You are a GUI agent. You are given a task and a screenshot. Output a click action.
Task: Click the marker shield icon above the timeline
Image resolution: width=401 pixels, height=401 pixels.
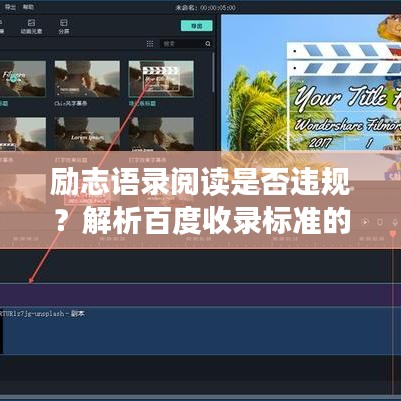point(380,222)
